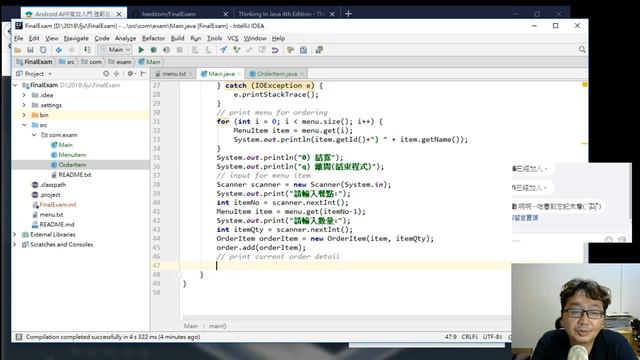The height and width of the screenshot is (360, 640).
Task: Click the Forward navigation arrow icon
Action: click(72, 50)
